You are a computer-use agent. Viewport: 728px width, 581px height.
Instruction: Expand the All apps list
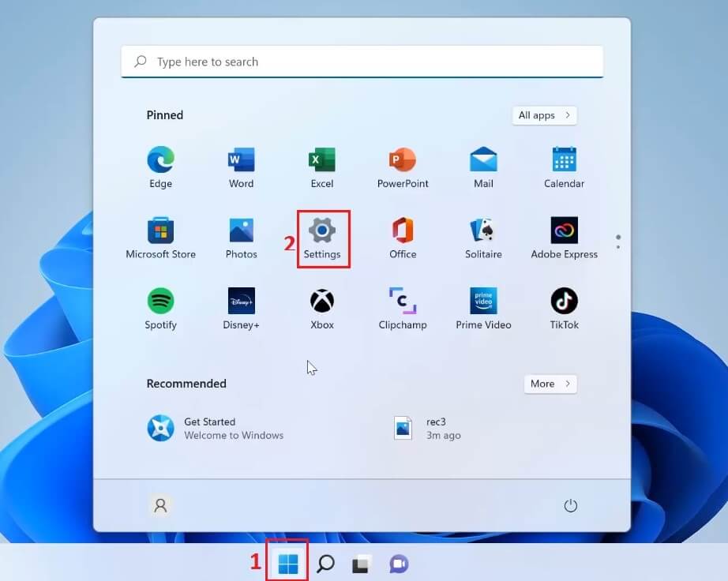pos(544,115)
